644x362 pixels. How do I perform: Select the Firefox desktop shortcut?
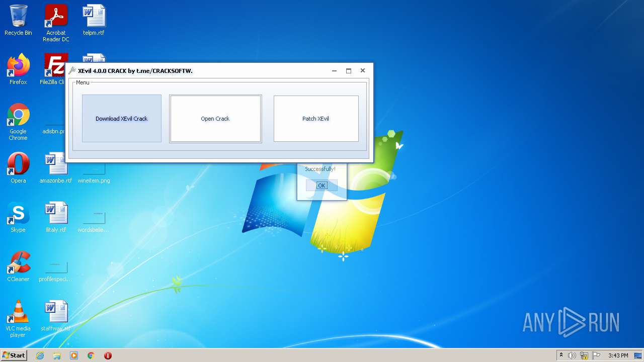tap(18, 69)
